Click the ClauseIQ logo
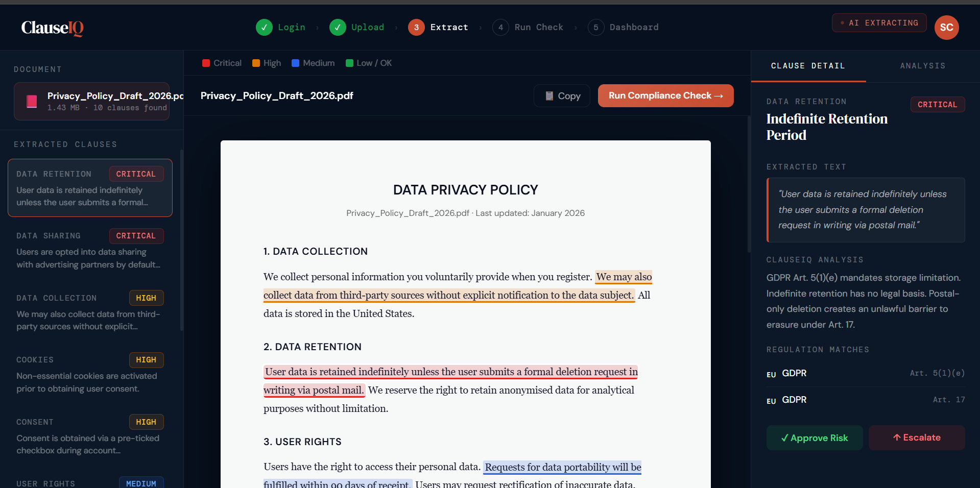The height and width of the screenshot is (488, 980). [52, 28]
